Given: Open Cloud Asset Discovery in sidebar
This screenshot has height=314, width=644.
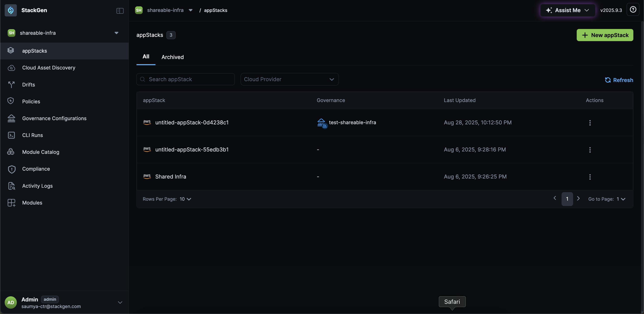Looking at the screenshot, I should coord(65,68).
